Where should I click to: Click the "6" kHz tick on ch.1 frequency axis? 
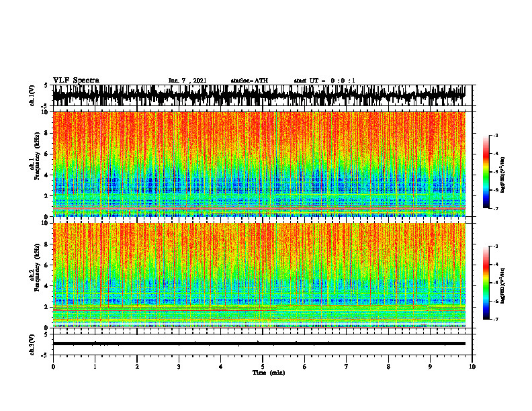[x=46, y=154]
